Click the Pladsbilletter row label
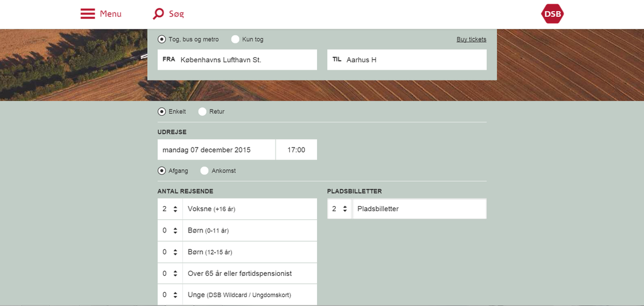The height and width of the screenshot is (306, 644). 378,209
